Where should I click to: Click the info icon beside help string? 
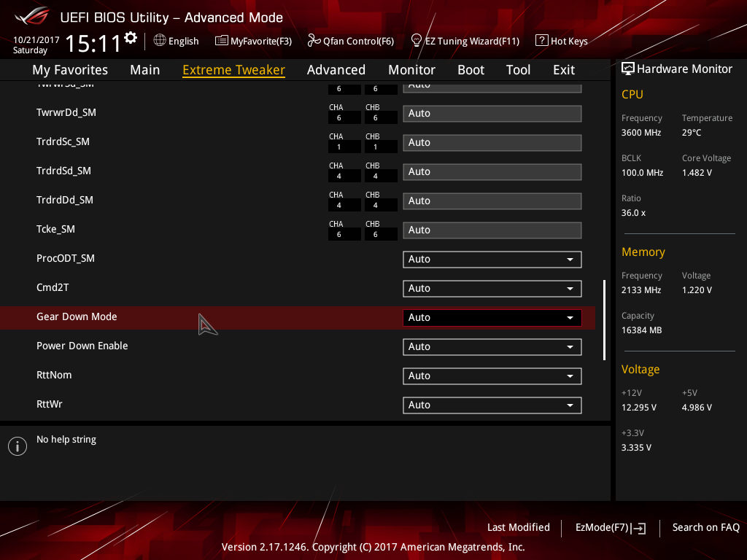[18, 446]
